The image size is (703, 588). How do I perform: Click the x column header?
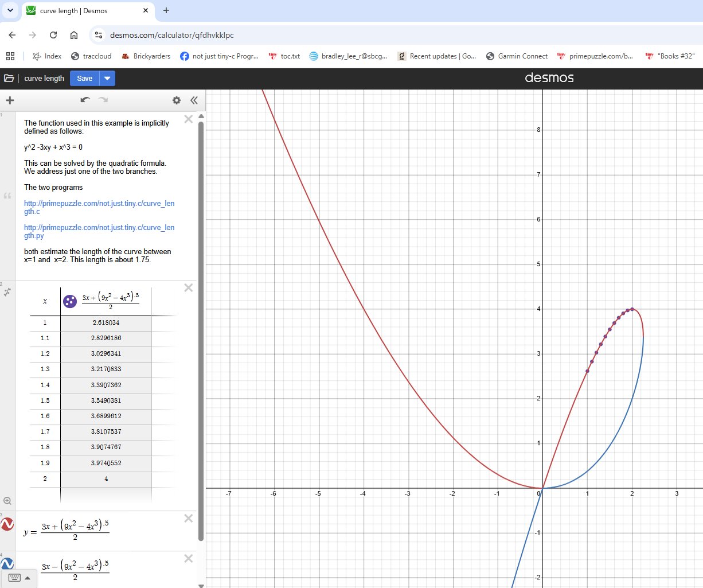(45, 301)
